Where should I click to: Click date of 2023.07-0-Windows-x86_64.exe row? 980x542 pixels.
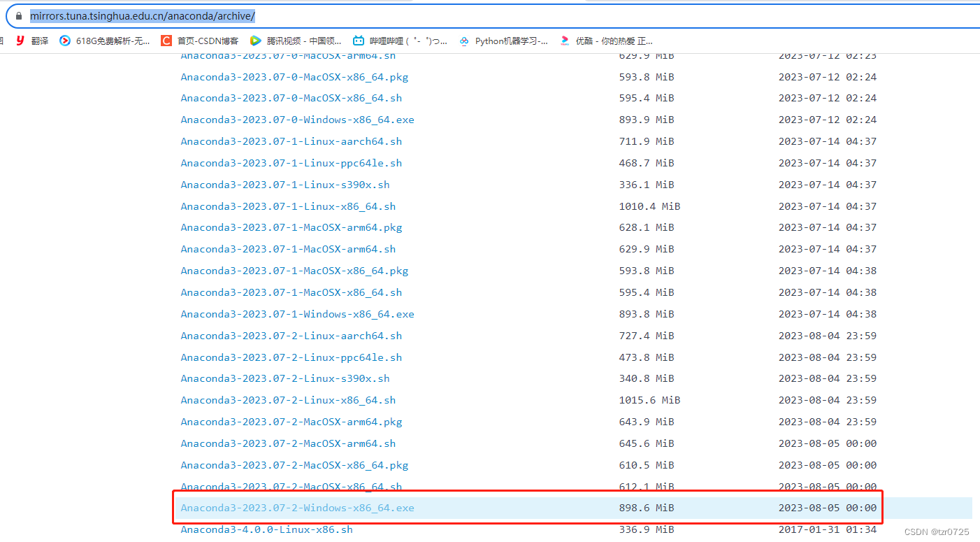click(828, 120)
